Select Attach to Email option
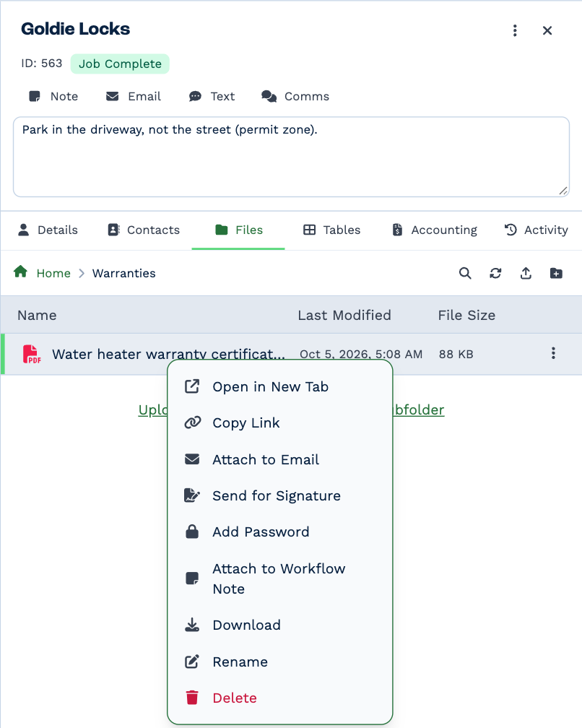Image resolution: width=582 pixels, height=728 pixels. pos(280,459)
